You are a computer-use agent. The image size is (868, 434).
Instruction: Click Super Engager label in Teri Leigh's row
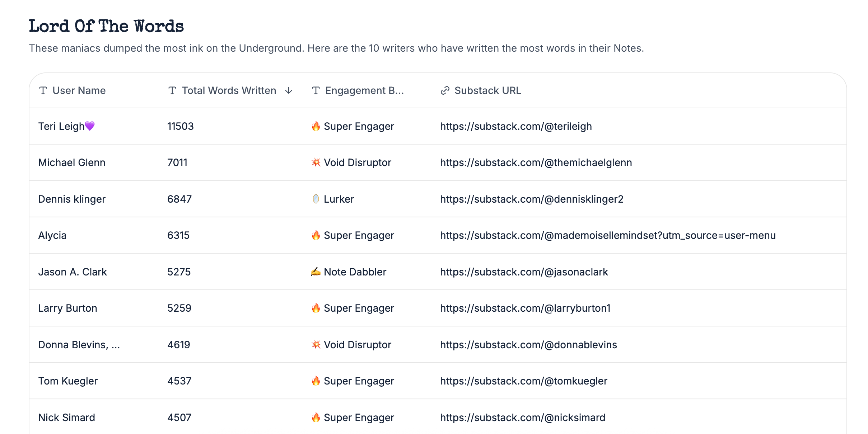pyautogui.click(x=359, y=126)
